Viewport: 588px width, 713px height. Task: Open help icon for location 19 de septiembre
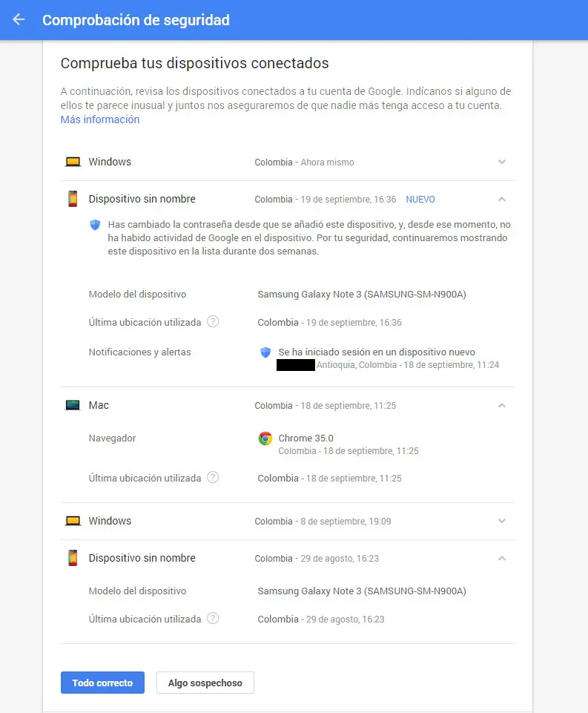[213, 322]
